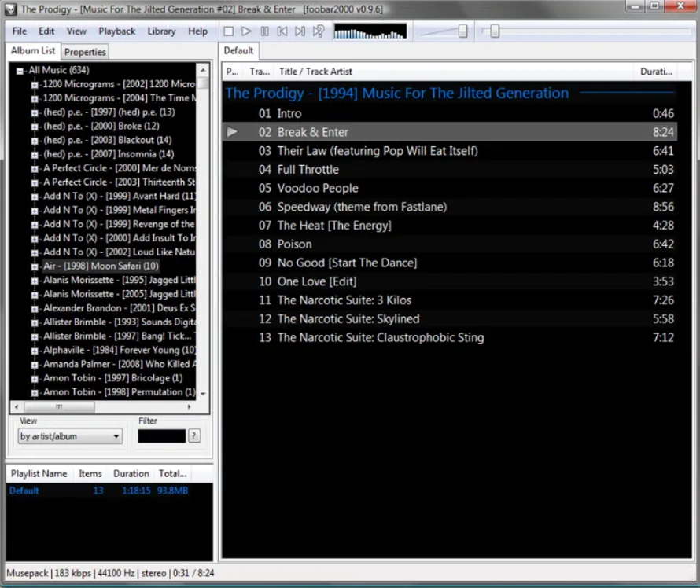Viewport: 700px width, 588px height.
Task: Select Air - [1998] Moon Safari album
Action: coord(101,266)
